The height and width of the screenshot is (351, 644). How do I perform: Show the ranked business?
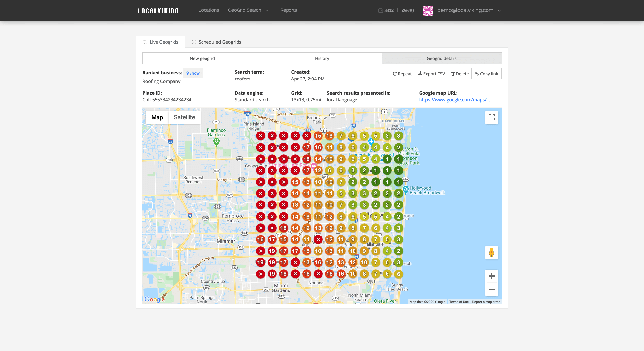[x=193, y=73]
